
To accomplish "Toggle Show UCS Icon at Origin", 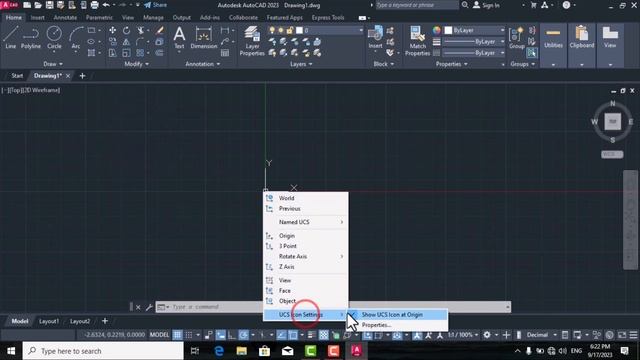I will [x=398, y=315].
